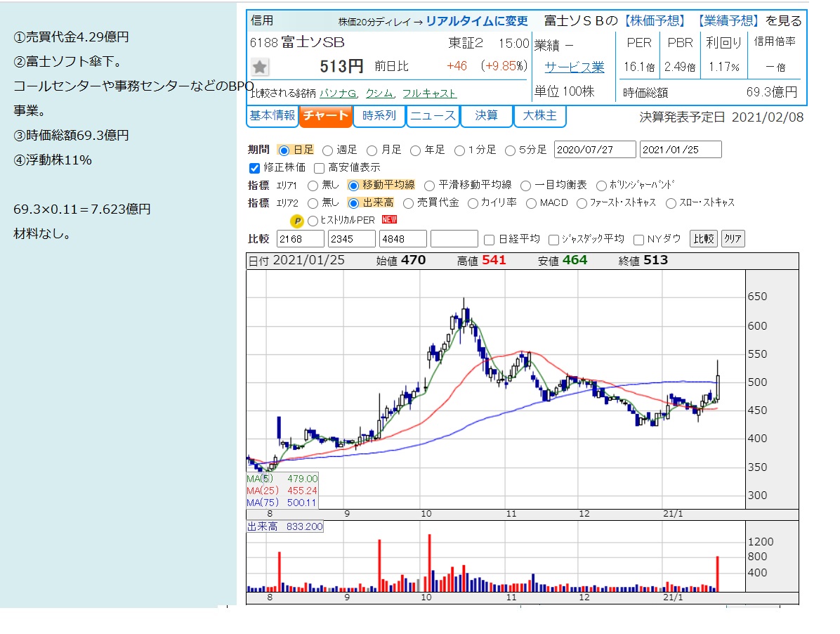Select 無し for indicator area 1
The image size is (840, 634).
point(313,186)
